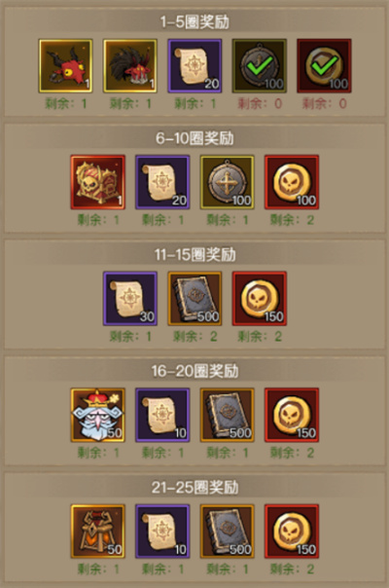The width and height of the screenshot is (389, 588).
Task: Select the 11-15圈奖励 section header
Action: click(194, 255)
